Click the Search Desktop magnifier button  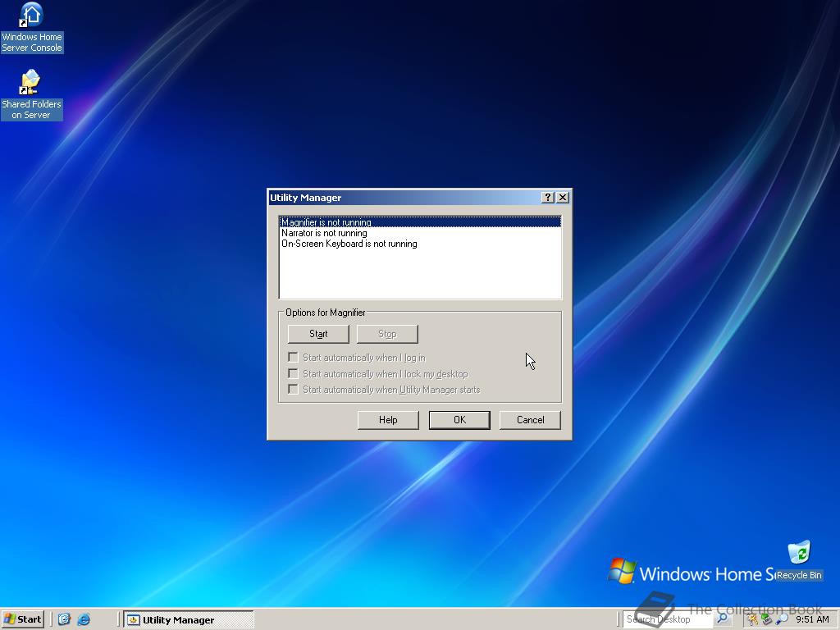[x=722, y=619]
